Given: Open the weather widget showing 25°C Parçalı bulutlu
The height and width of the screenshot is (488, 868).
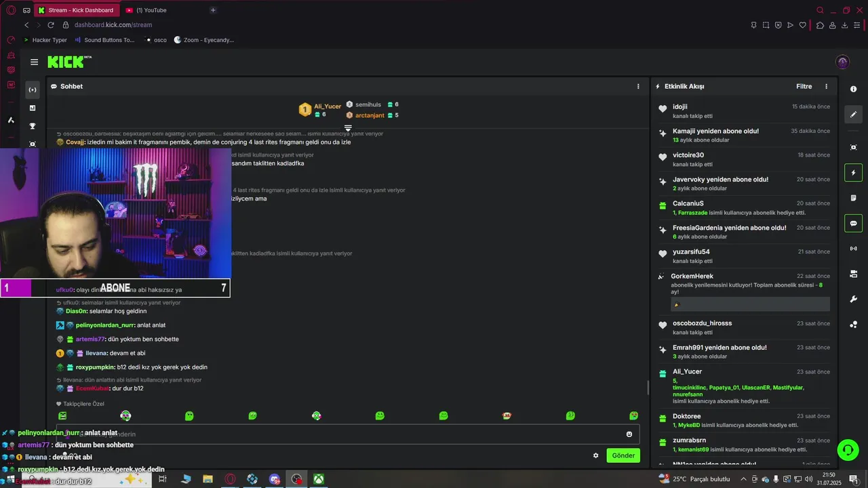Looking at the screenshot, I should 694,479.
